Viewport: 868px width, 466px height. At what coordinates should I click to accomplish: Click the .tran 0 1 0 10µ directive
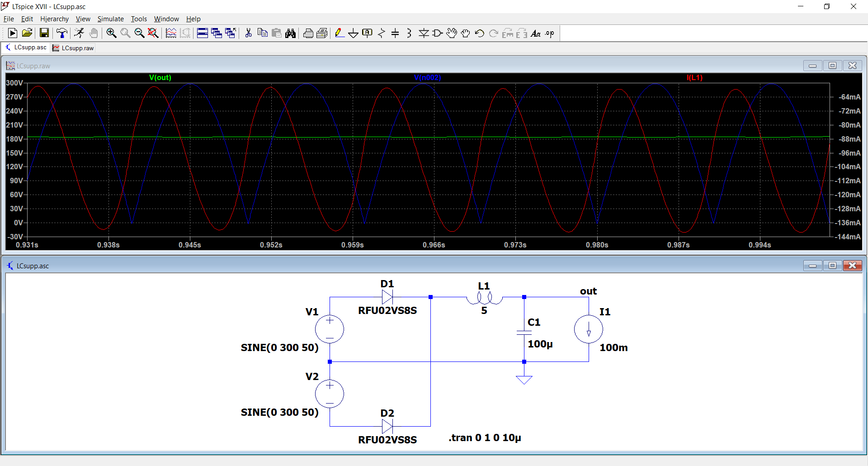coord(485,437)
